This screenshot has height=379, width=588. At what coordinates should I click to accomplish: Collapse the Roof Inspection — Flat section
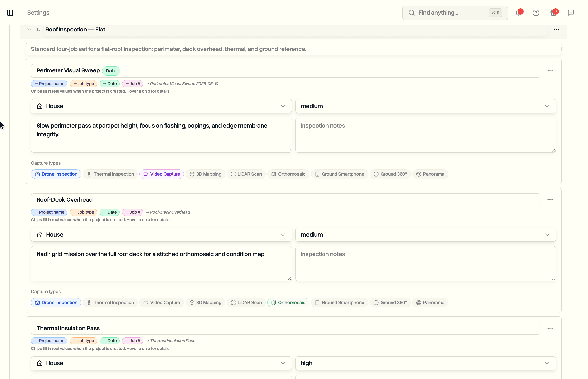click(x=29, y=30)
